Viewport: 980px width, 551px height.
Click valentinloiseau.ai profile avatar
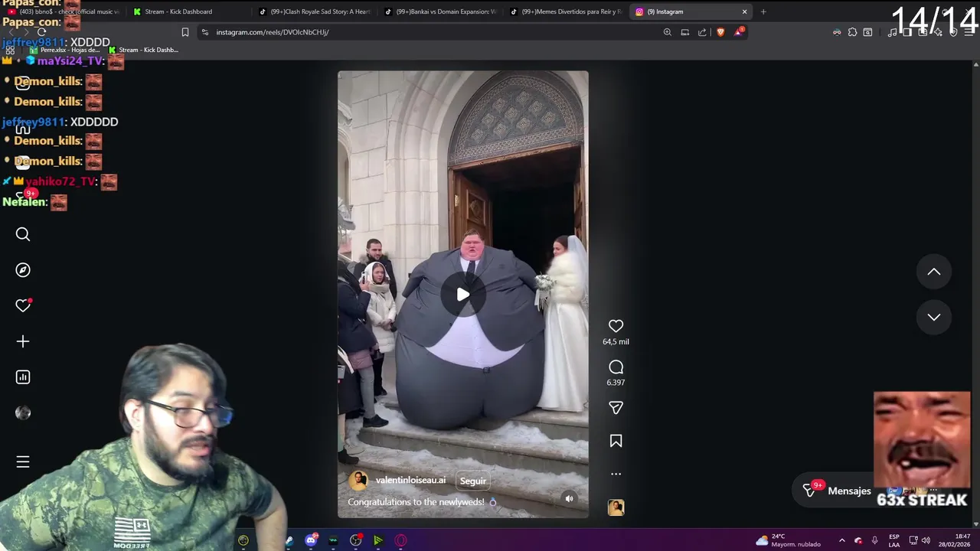(358, 481)
